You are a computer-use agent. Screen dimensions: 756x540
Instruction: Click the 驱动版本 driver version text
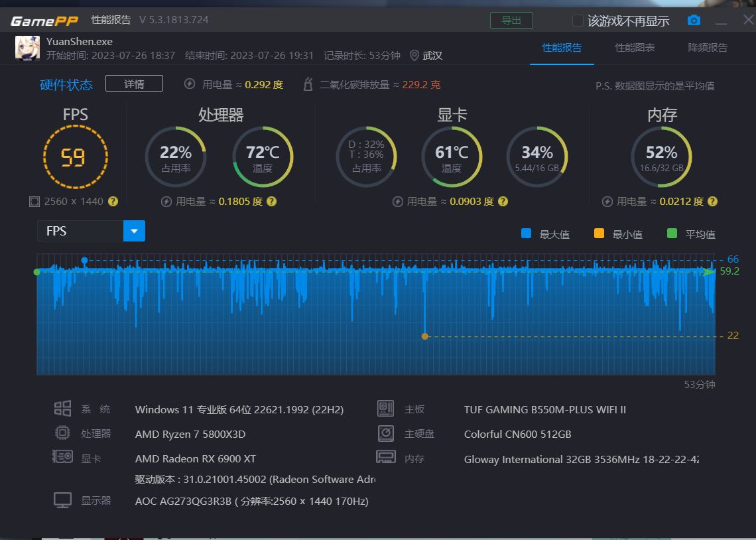(x=255, y=479)
